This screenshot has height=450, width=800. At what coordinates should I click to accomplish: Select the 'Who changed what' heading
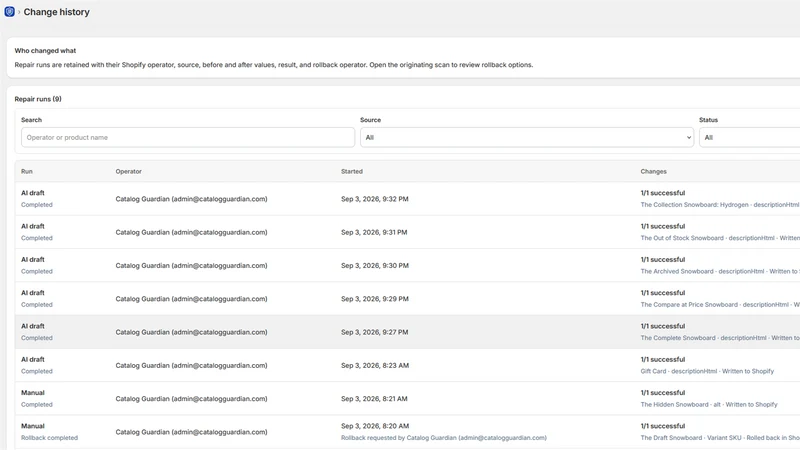(x=45, y=51)
